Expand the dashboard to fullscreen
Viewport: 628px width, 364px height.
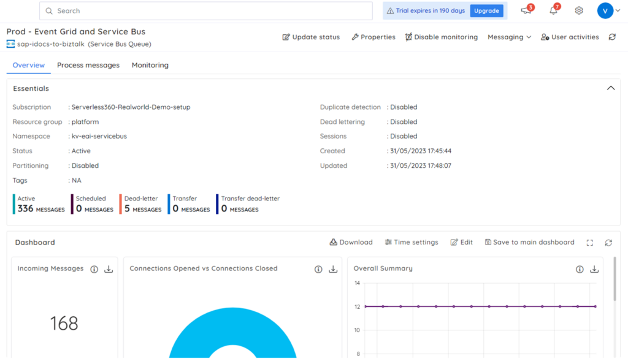[x=589, y=242]
